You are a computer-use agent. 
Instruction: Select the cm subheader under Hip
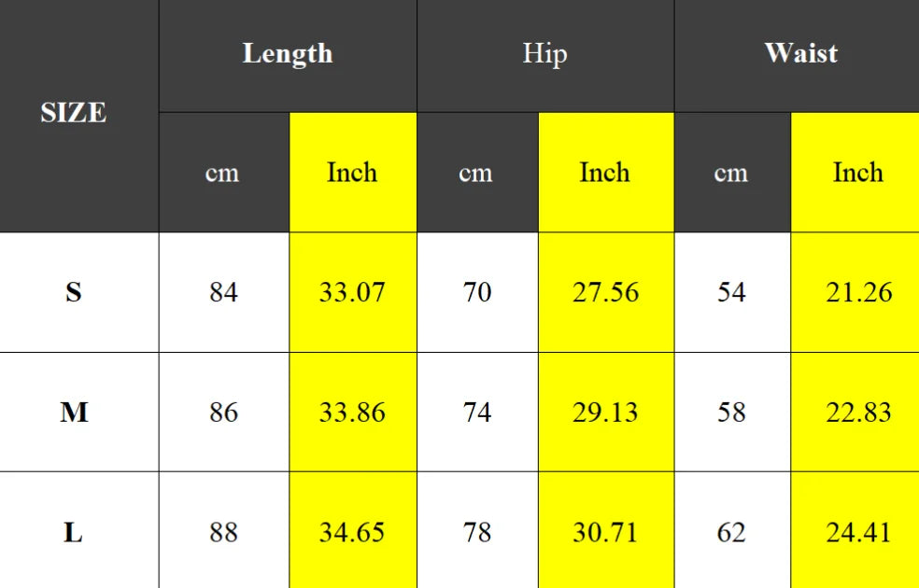[x=476, y=173]
